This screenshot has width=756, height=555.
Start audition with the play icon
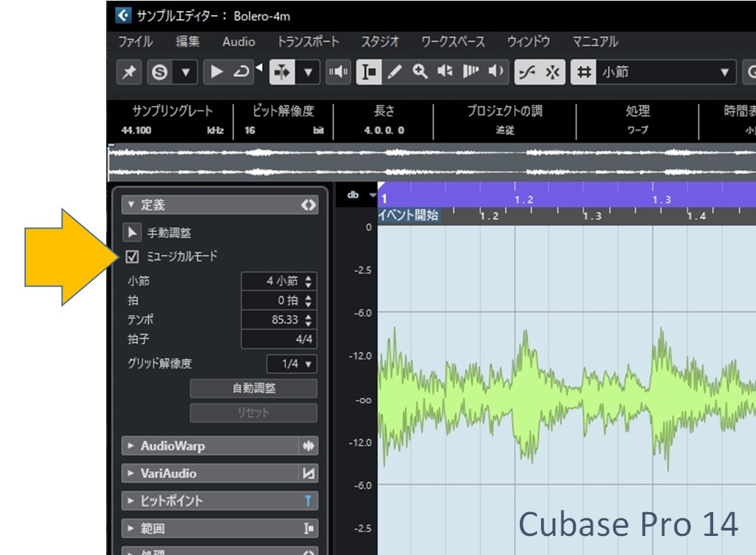point(216,72)
